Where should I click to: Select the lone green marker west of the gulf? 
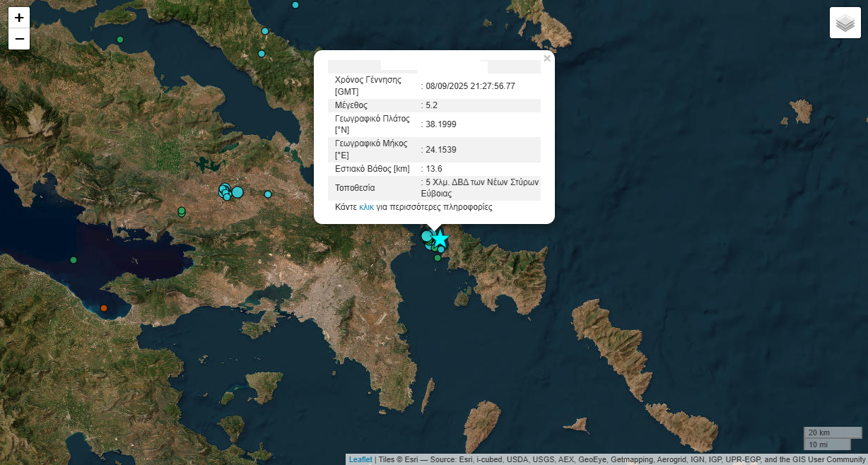tap(74, 260)
